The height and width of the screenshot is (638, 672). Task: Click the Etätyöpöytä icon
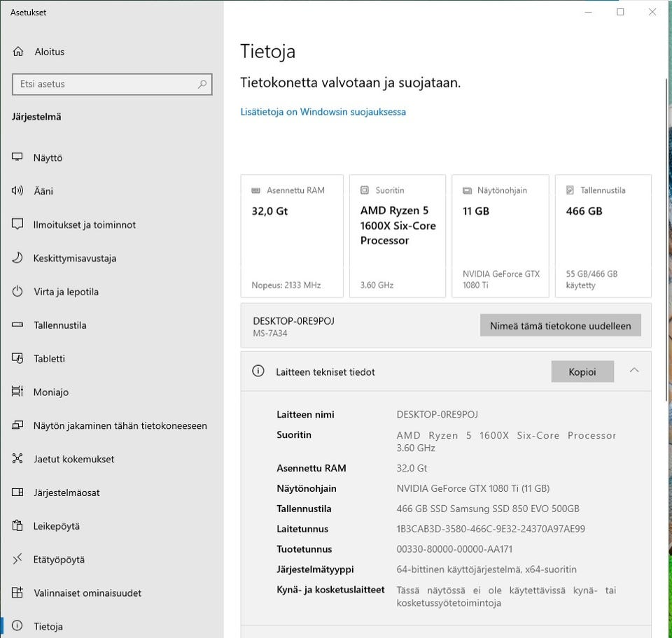(x=17, y=559)
